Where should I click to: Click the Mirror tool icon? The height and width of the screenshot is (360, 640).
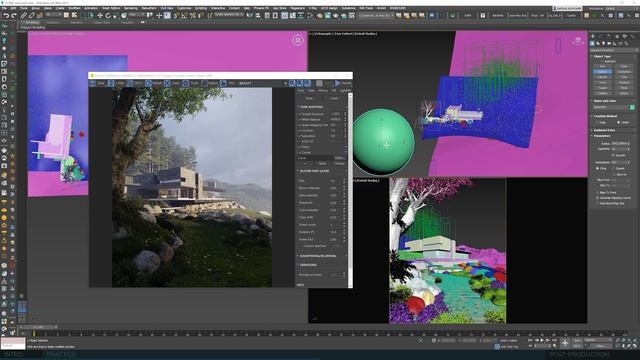coord(249,16)
